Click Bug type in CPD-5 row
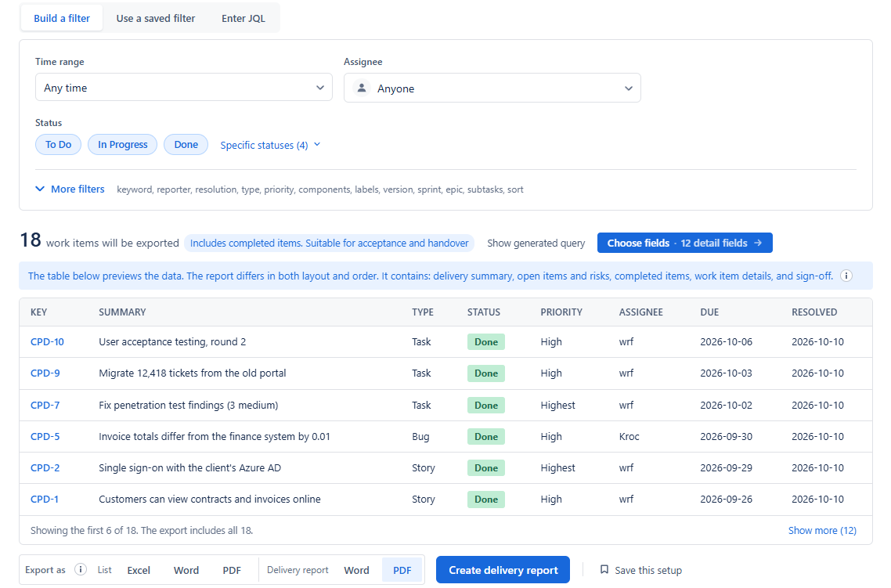This screenshot has width=891, height=588. (x=420, y=436)
